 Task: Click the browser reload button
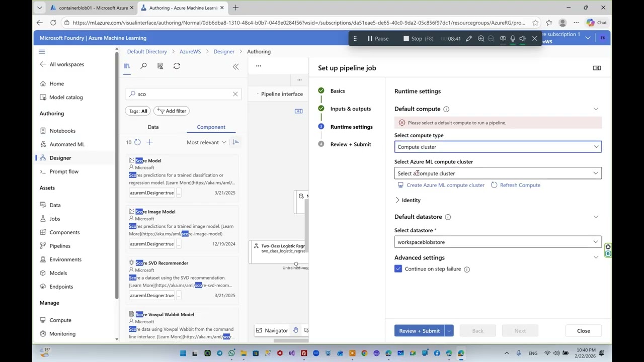pyautogui.click(x=53, y=23)
